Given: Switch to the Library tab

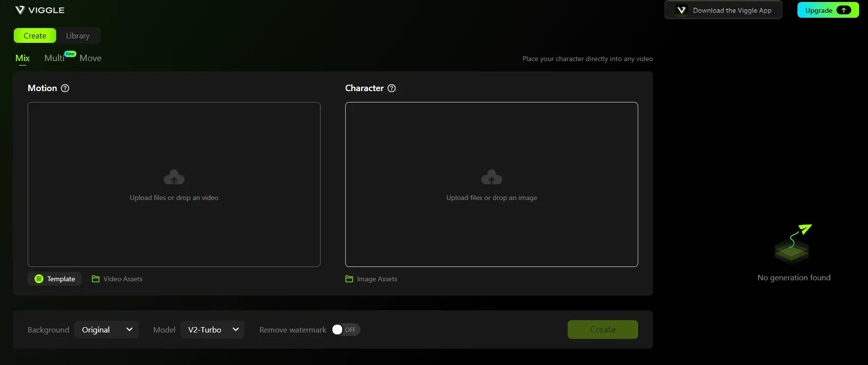Looking at the screenshot, I should coord(78,35).
